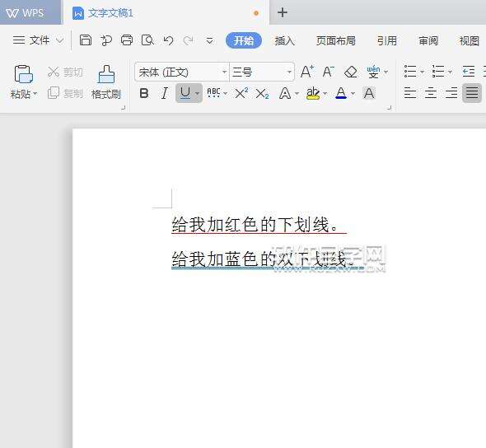Open the 页面布局 tab
The width and height of the screenshot is (486, 448).
[336, 40]
